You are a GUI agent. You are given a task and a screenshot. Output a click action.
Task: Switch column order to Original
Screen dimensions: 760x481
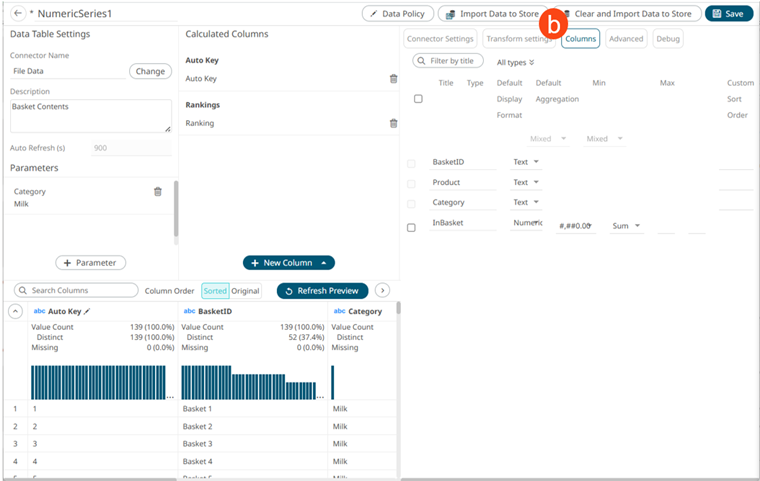pos(246,291)
